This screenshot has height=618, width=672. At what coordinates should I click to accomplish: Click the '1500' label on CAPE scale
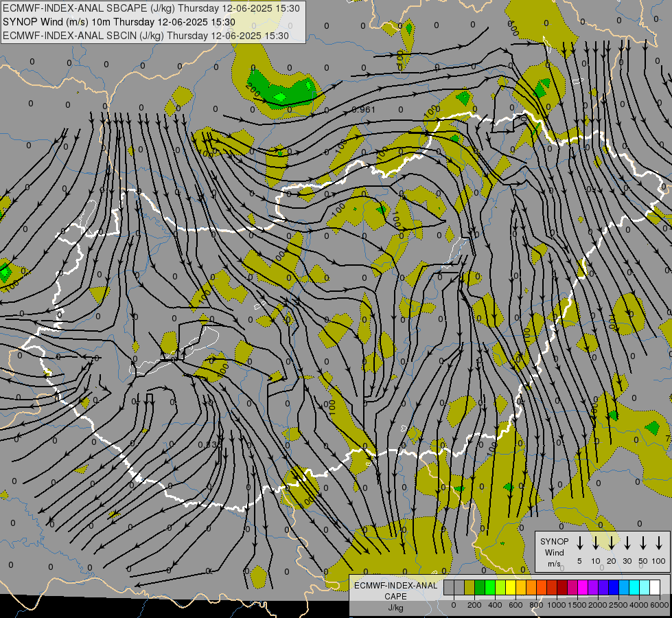click(577, 605)
